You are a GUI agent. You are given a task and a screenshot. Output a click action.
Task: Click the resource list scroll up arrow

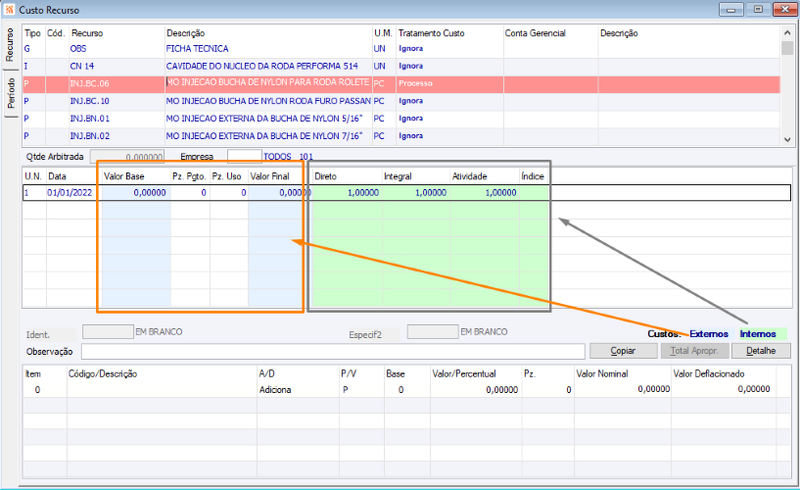coord(787,33)
